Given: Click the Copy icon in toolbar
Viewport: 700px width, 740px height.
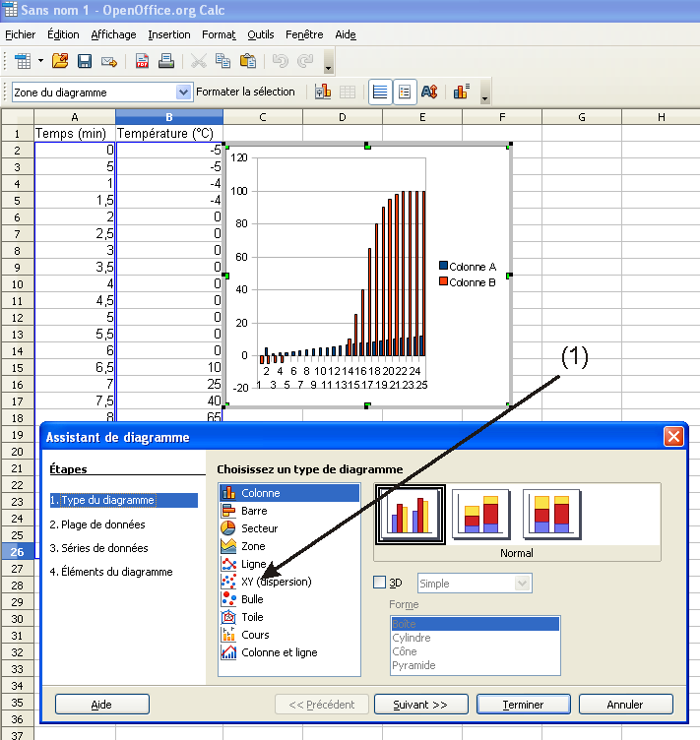Looking at the screenshot, I should coord(223,61).
